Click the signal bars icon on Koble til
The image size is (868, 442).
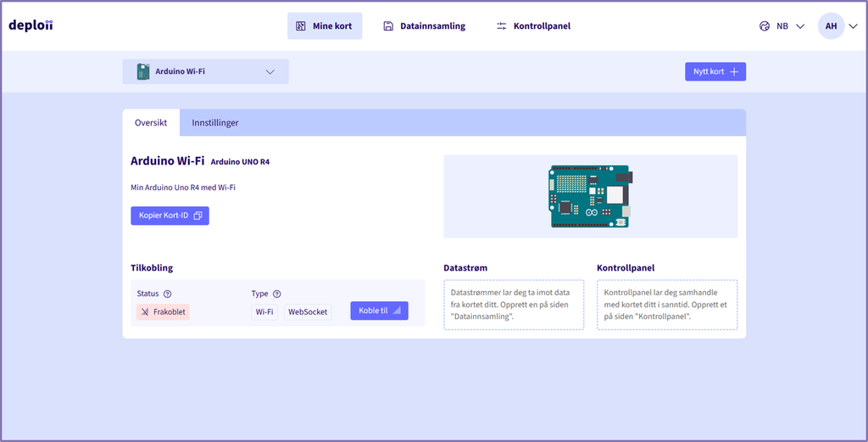click(x=397, y=311)
